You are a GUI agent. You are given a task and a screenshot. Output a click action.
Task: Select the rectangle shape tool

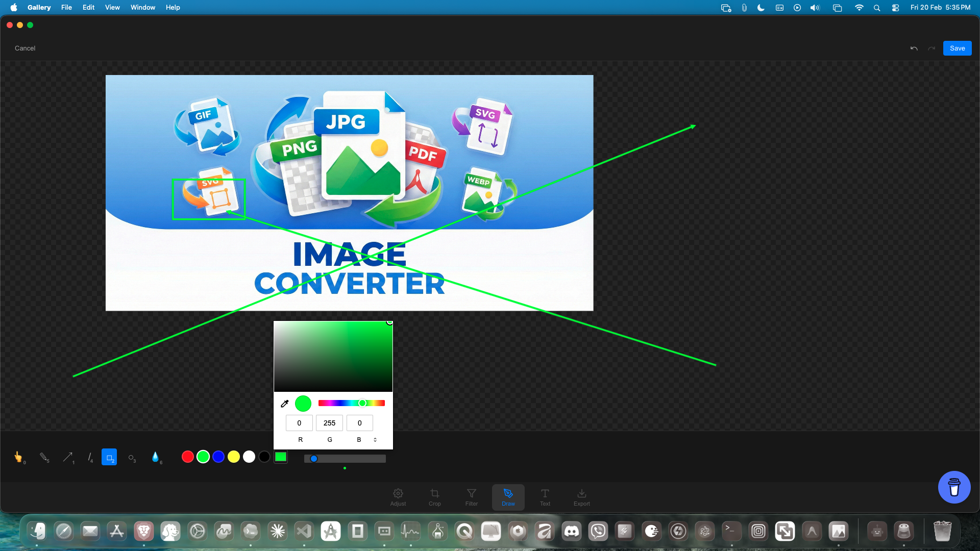(109, 457)
